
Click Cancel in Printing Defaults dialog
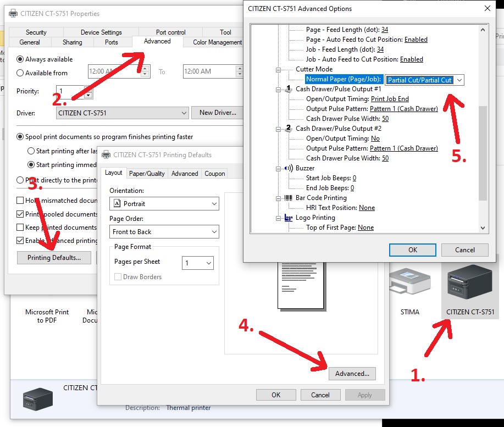click(x=320, y=395)
